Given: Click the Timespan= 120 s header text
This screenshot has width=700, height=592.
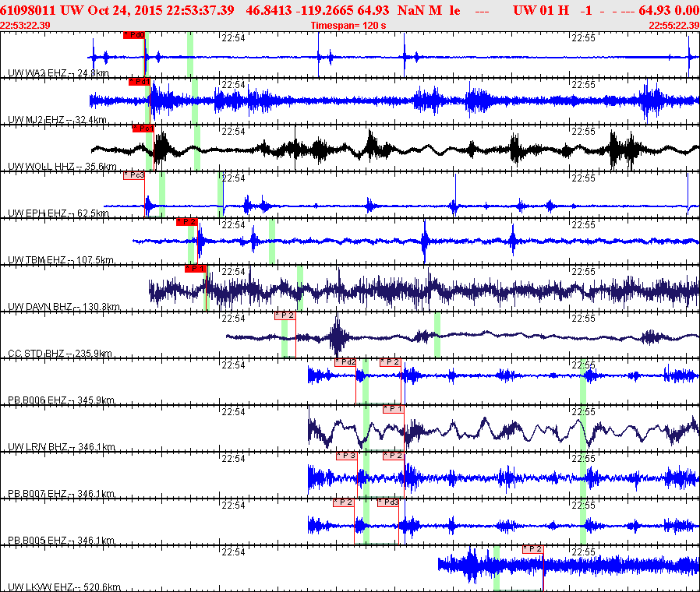Looking at the screenshot, I should pos(348,25).
